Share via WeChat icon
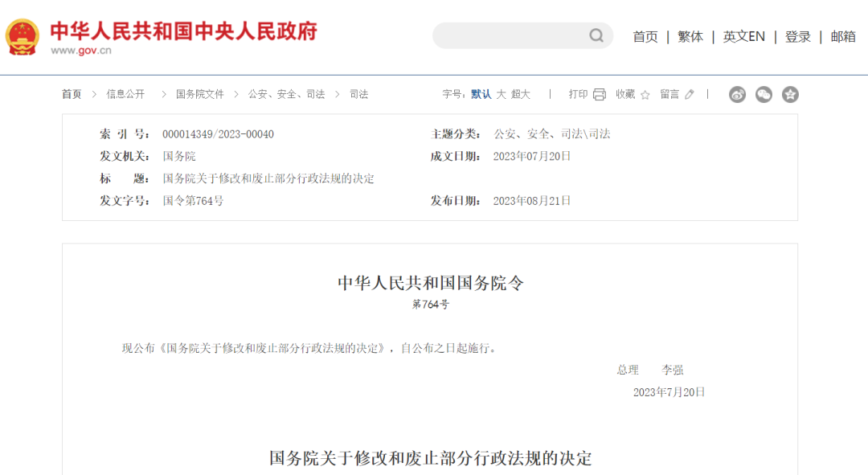The height and width of the screenshot is (475, 868). pyautogui.click(x=764, y=95)
